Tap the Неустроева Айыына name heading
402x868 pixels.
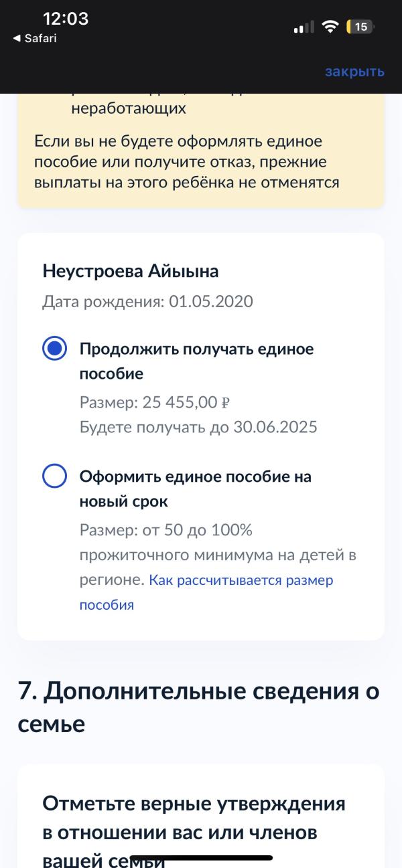[131, 271]
